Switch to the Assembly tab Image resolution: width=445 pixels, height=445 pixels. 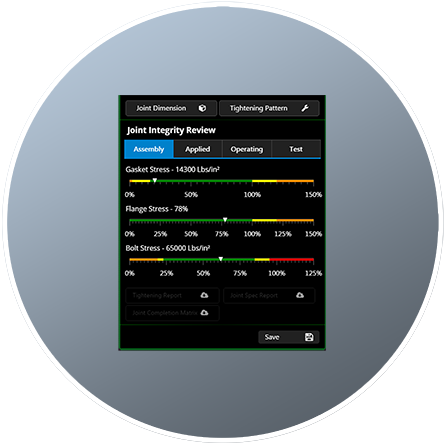149,149
